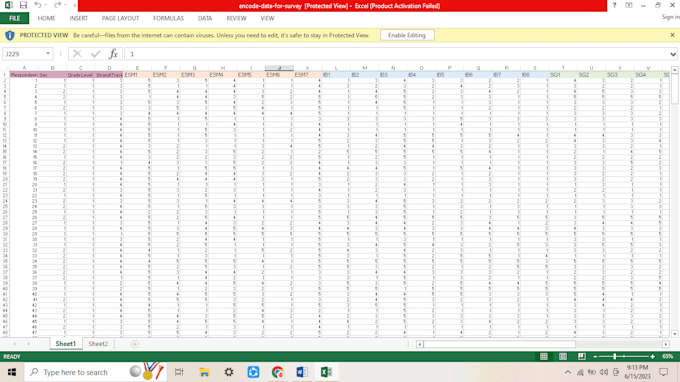Open Help with the question mark icon
The image size is (680, 382).
pos(614,5)
